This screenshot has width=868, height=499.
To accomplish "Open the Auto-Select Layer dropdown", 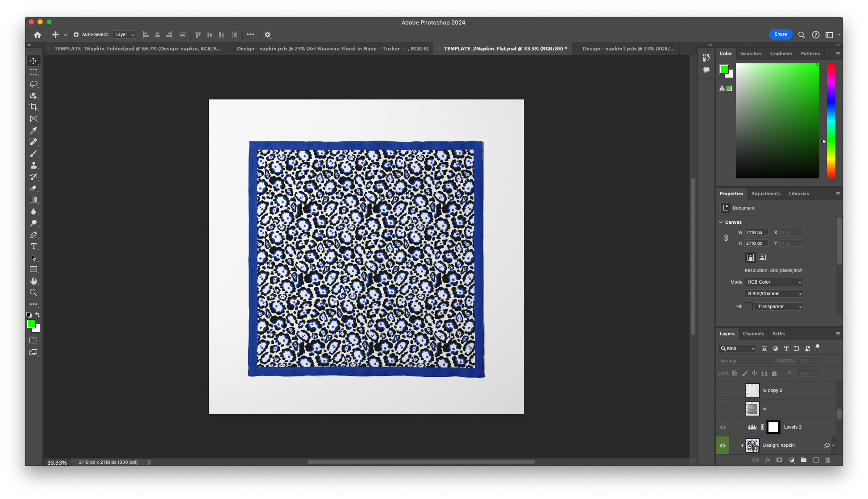I will click(x=125, y=35).
